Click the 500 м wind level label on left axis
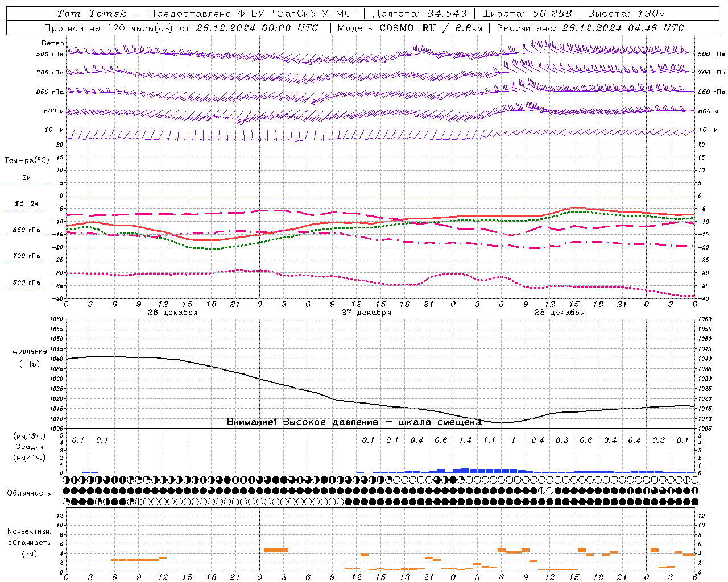Viewport: 728px width, 582px height. 54,111
